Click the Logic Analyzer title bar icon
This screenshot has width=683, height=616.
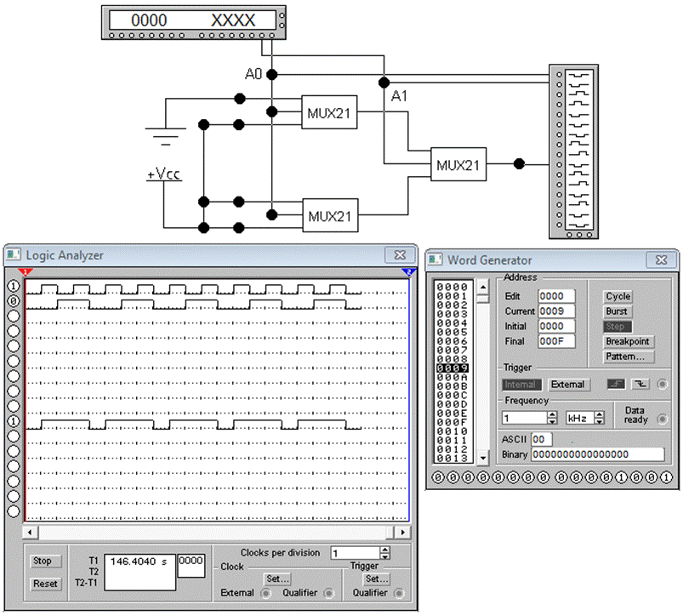[x=14, y=254]
